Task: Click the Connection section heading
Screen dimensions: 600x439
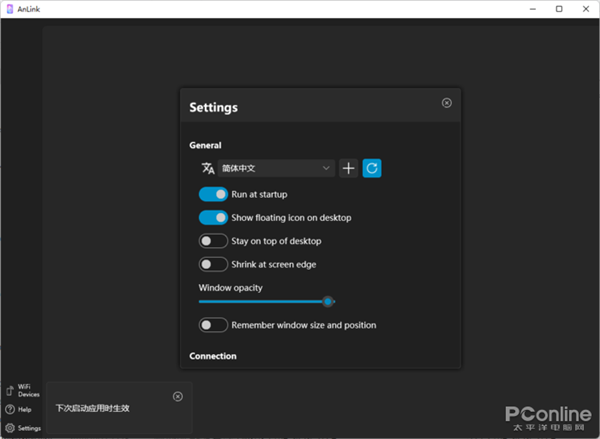Action: coord(213,356)
